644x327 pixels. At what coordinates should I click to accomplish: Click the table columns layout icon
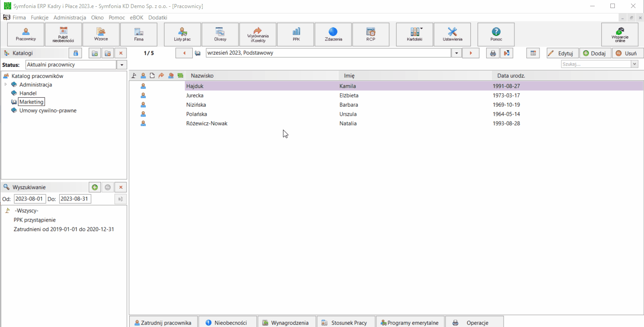(x=533, y=53)
